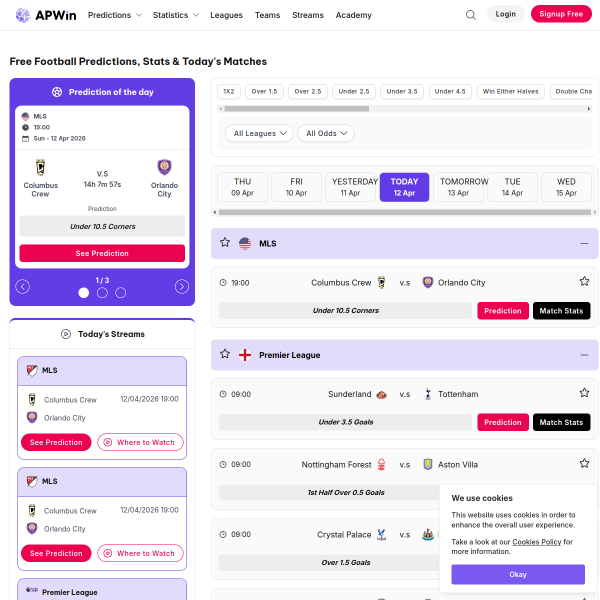Go to next prediction of the day
This screenshot has width=600, height=600.
point(182,287)
